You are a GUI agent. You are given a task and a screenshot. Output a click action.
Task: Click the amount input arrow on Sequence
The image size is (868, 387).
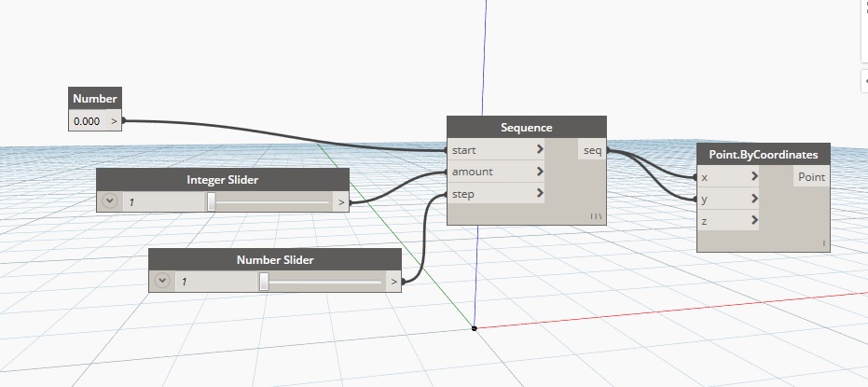(x=540, y=172)
